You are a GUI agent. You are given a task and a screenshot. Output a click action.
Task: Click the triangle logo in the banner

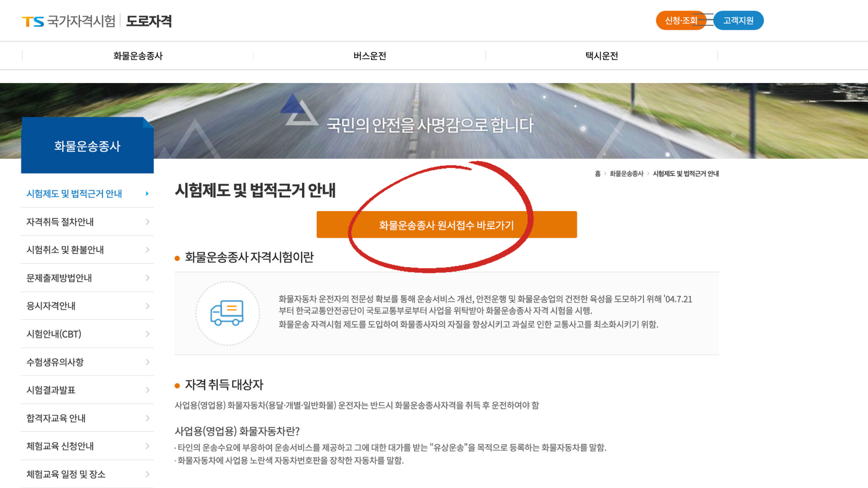[298, 110]
